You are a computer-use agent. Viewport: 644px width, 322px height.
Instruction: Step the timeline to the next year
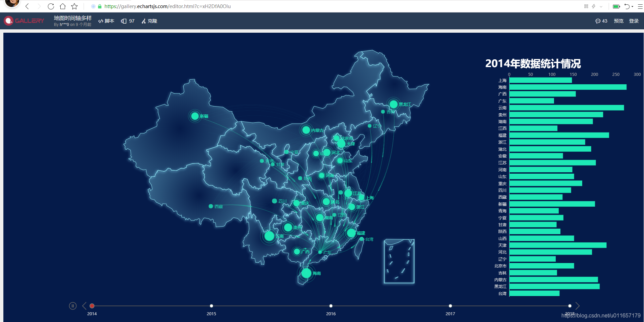(x=577, y=306)
